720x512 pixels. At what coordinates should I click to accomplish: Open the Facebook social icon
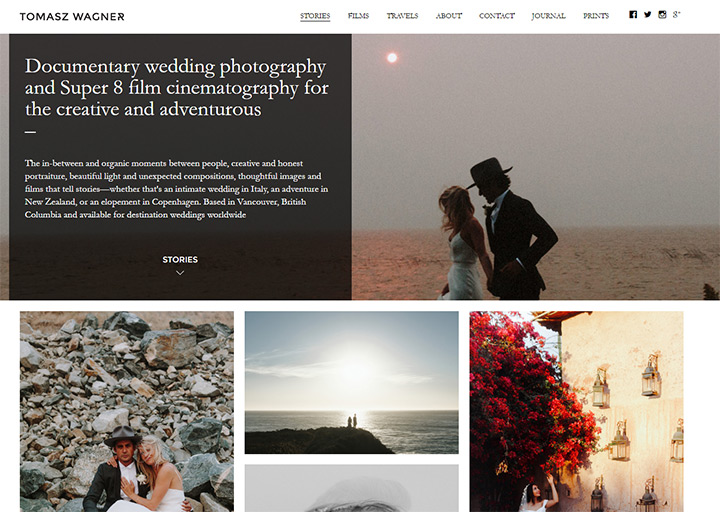[633, 15]
